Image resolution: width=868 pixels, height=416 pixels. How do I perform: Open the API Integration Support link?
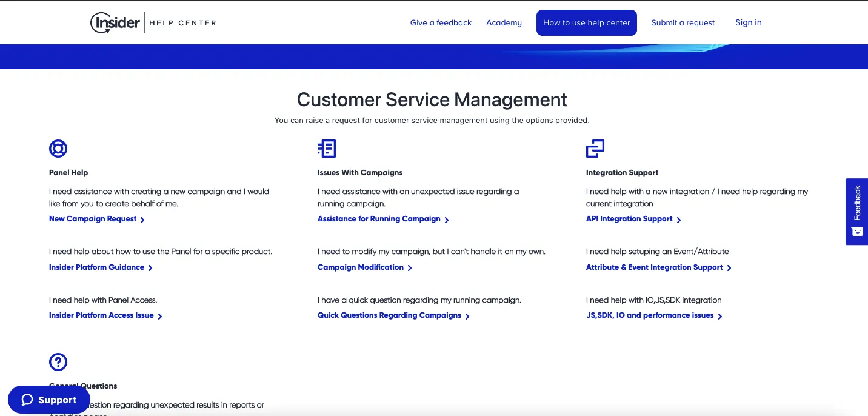629,219
